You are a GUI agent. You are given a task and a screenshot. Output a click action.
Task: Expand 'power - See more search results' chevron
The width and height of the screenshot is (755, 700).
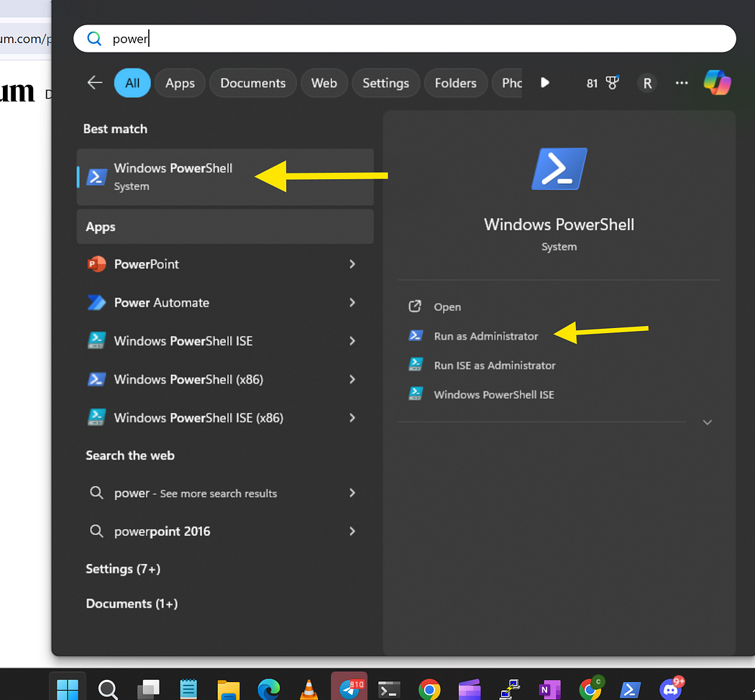[x=352, y=493]
